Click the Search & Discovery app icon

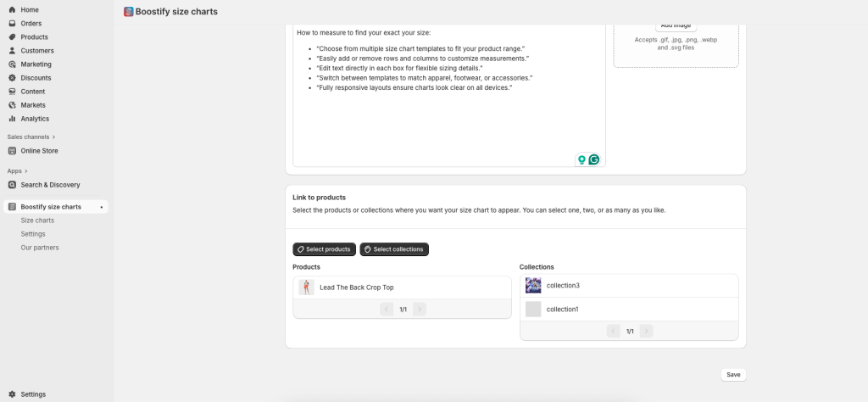12,185
